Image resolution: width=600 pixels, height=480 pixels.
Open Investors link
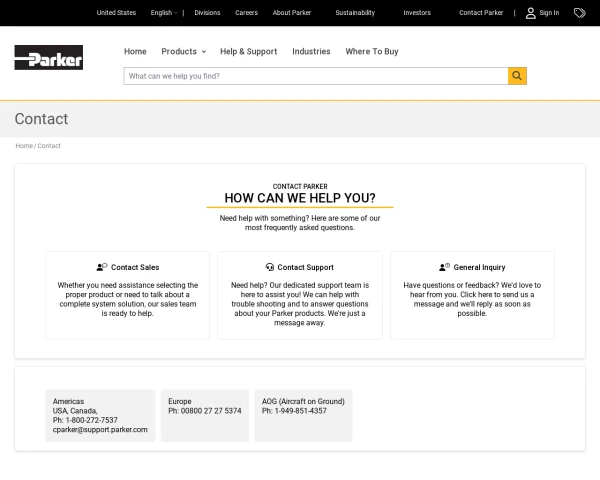[x=417, y=13]
